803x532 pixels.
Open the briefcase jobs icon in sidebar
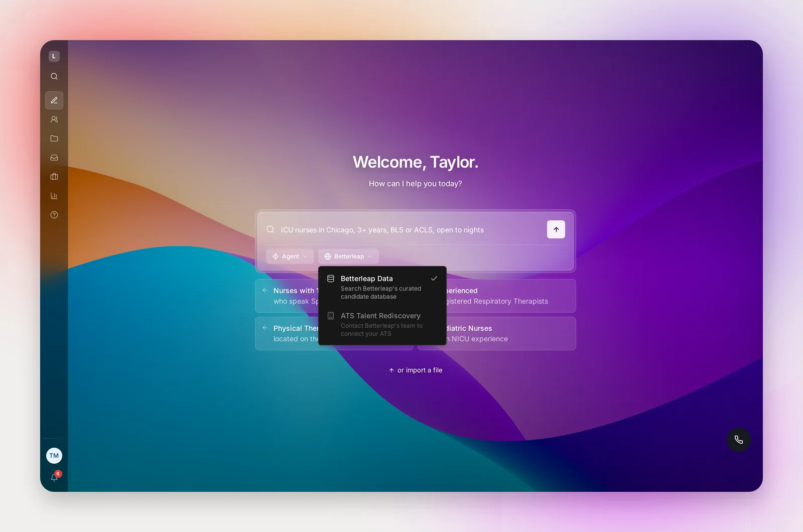pos(54,177)
